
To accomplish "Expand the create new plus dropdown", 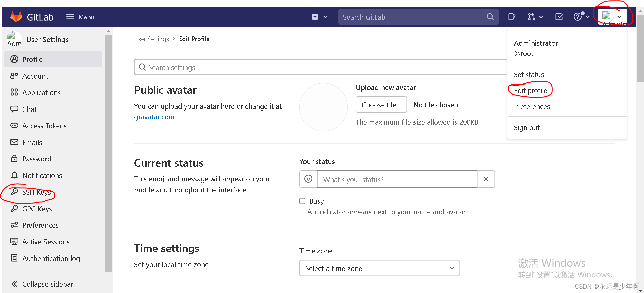I will coord(319,17).
